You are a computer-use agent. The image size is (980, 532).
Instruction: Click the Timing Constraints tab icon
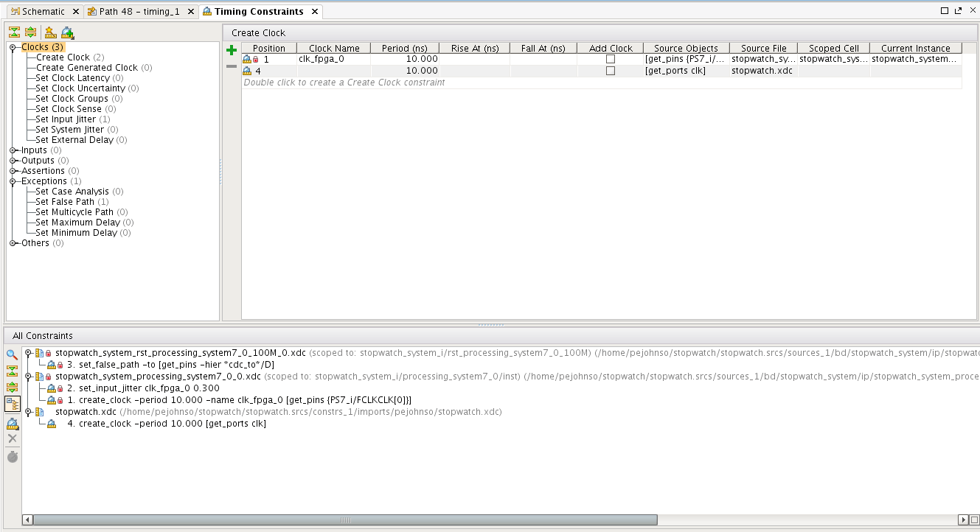click(x=206, y=12)
